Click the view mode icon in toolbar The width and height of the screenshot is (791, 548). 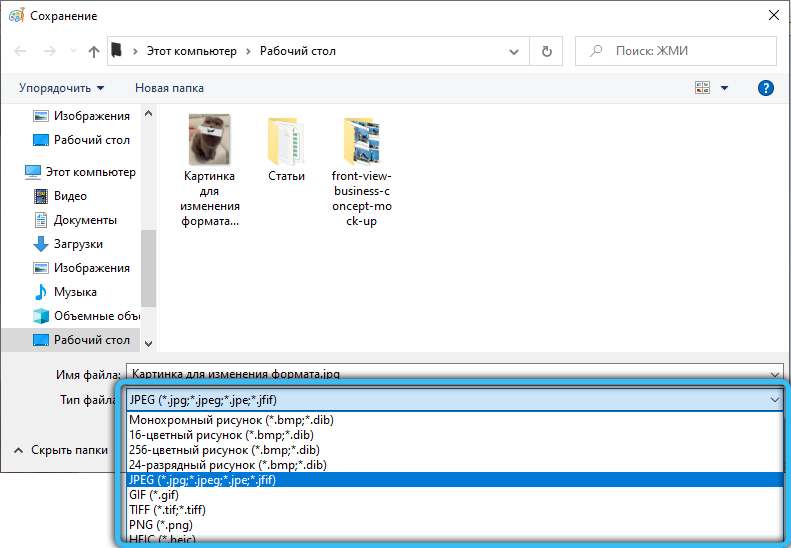click(702, 88)
